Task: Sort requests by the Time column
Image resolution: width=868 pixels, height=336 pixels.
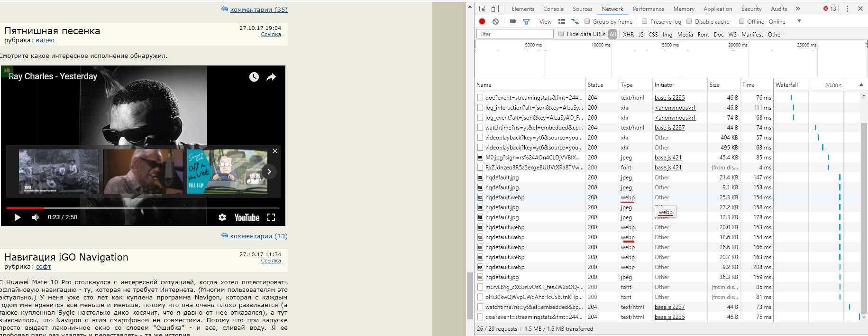Action: click(x=757, y=84)
